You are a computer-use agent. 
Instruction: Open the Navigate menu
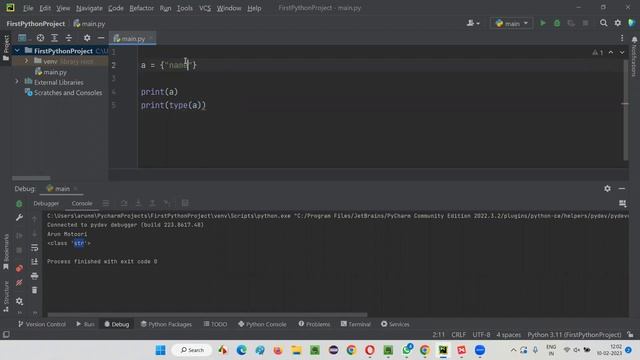pos(89,8)
